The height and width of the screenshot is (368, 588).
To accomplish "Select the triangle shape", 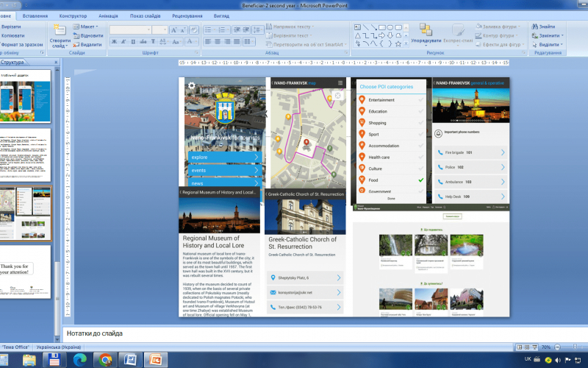I will [357, 35].
